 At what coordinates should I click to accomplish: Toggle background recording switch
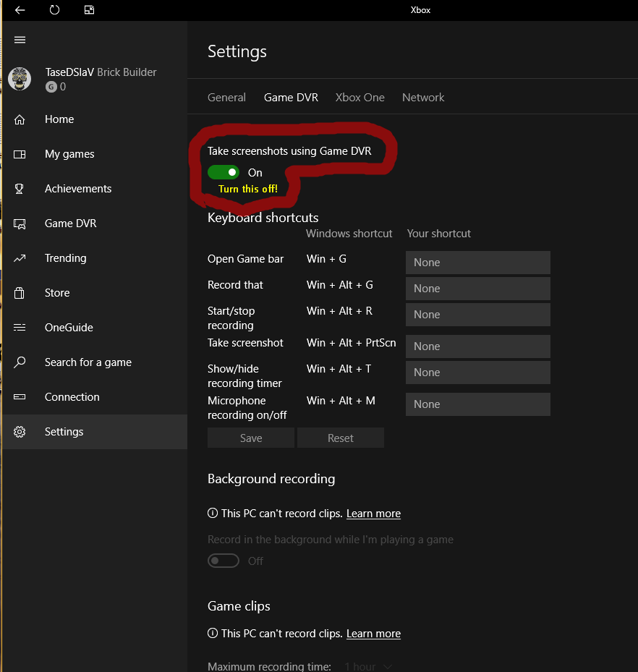[224, 561]
